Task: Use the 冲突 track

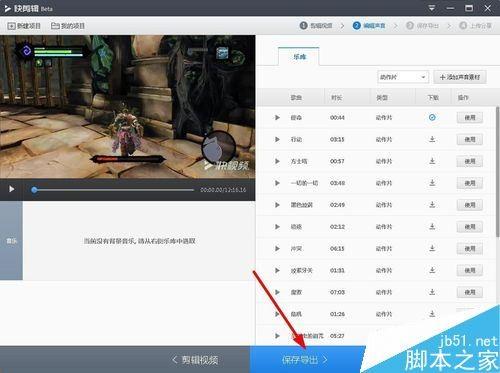Action: (x=470, y=249)
